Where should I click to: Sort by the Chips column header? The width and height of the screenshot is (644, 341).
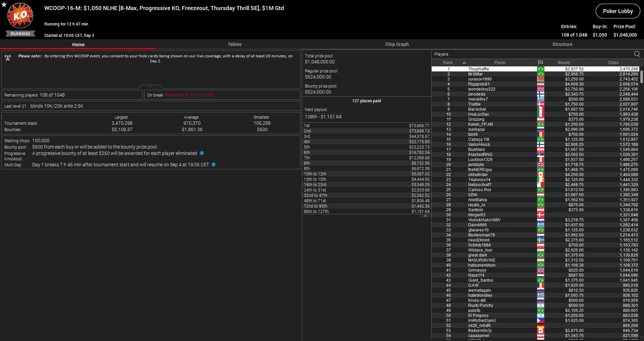[613, 63]
